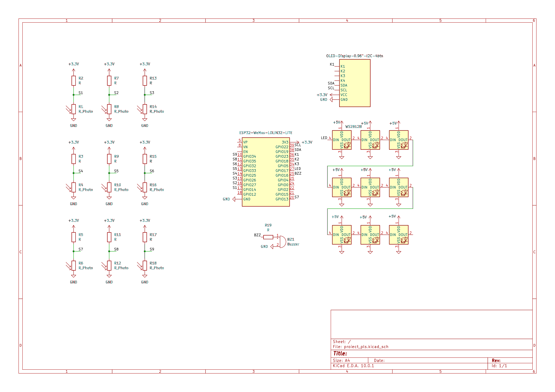
Task: Click the K1 label left of the OLED
Action: pyautogui.click(x=332, y=64)
